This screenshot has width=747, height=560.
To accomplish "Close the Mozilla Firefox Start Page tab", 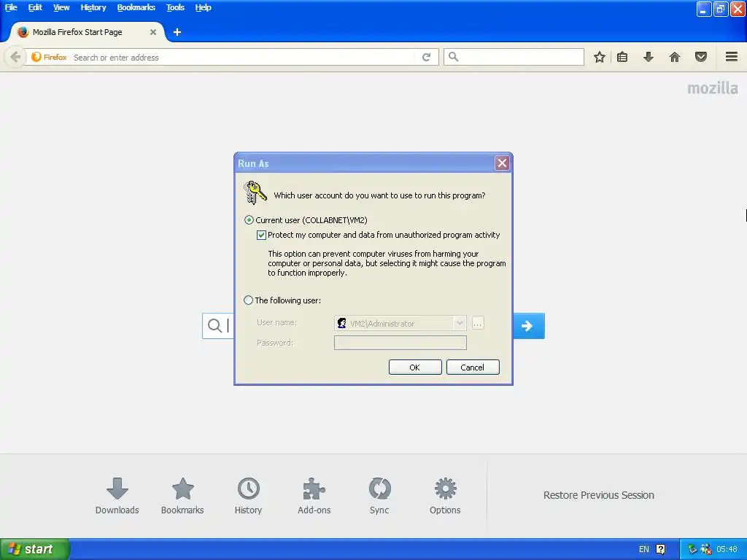I will click(153, 32).
